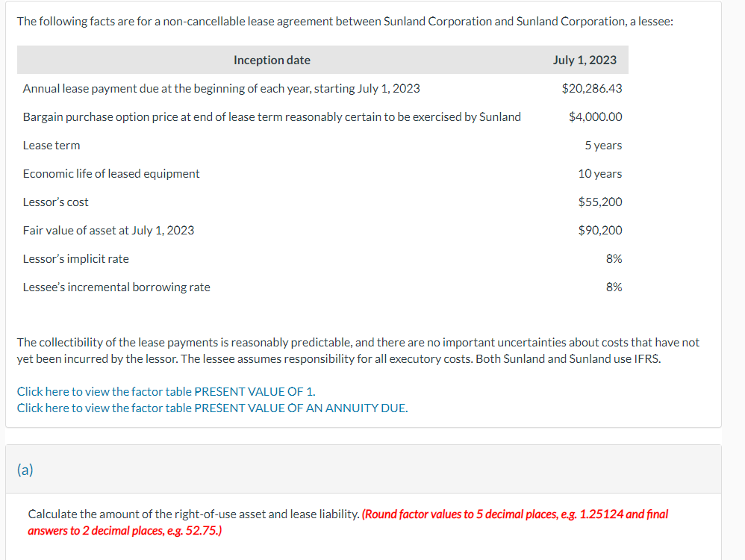Select the $55,200 lessor's cost value

(x=600, y=202)
